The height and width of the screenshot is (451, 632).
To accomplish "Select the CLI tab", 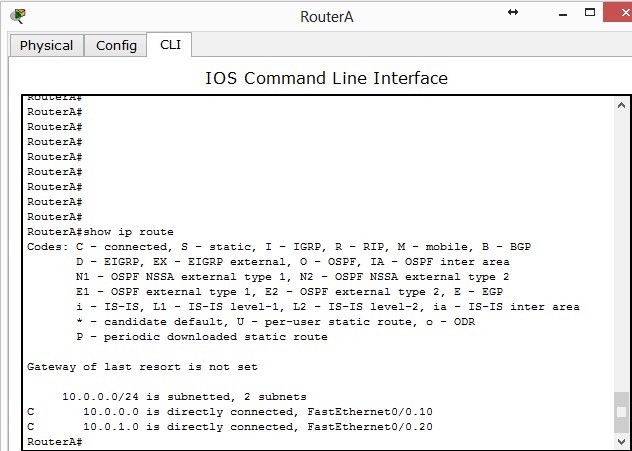I will tap(170, 45).
